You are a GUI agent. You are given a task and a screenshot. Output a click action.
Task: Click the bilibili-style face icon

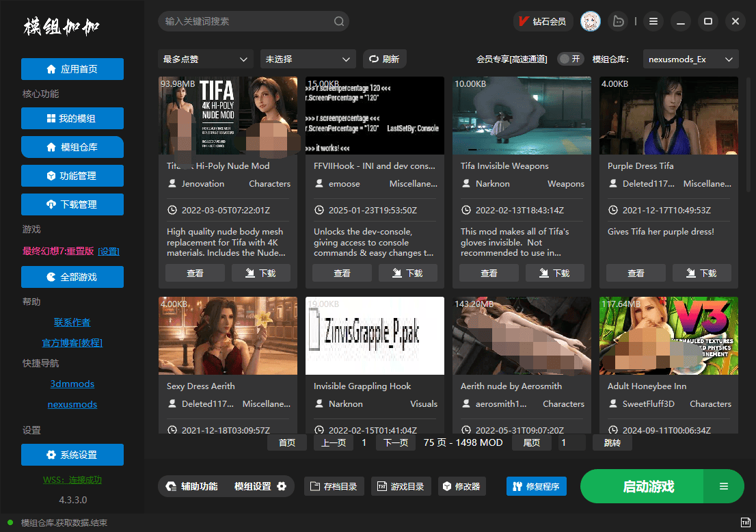(x=619, y=21)
